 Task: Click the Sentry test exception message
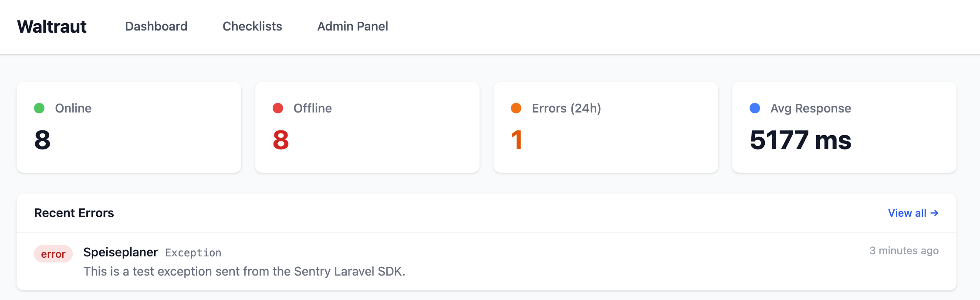coord(244,271)
